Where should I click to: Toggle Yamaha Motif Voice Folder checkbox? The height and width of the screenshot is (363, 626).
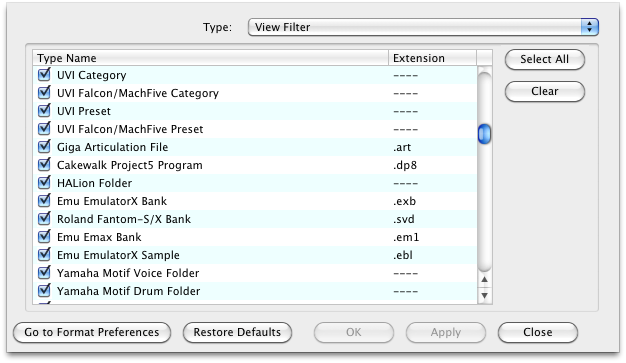point(44,272)
